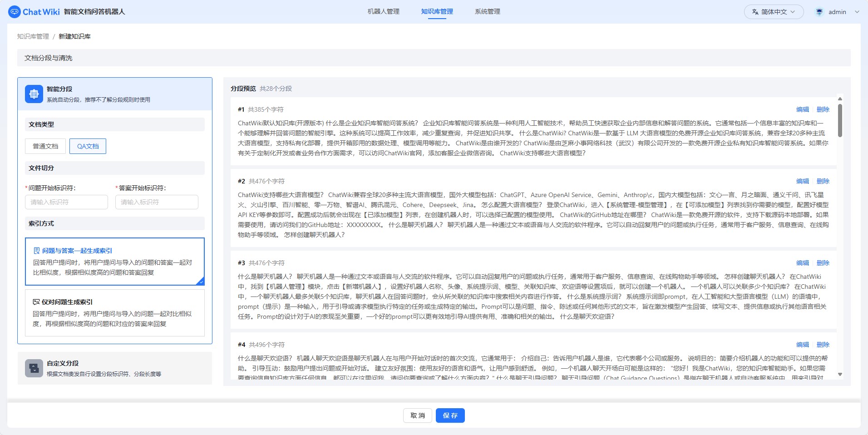The image size is (868, 435).
Task: Select the 智能分段 segmentation mode
Action: 115,94
